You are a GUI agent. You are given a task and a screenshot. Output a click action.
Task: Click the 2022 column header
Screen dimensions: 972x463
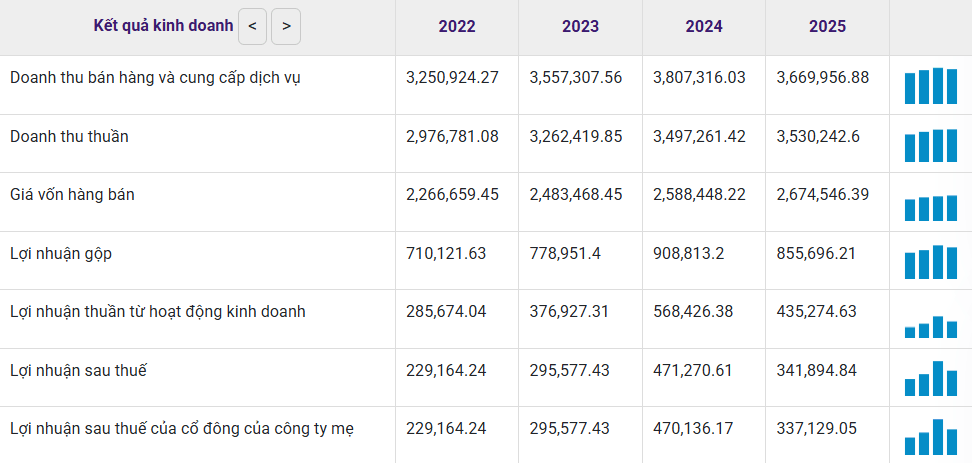pos(457,27)
